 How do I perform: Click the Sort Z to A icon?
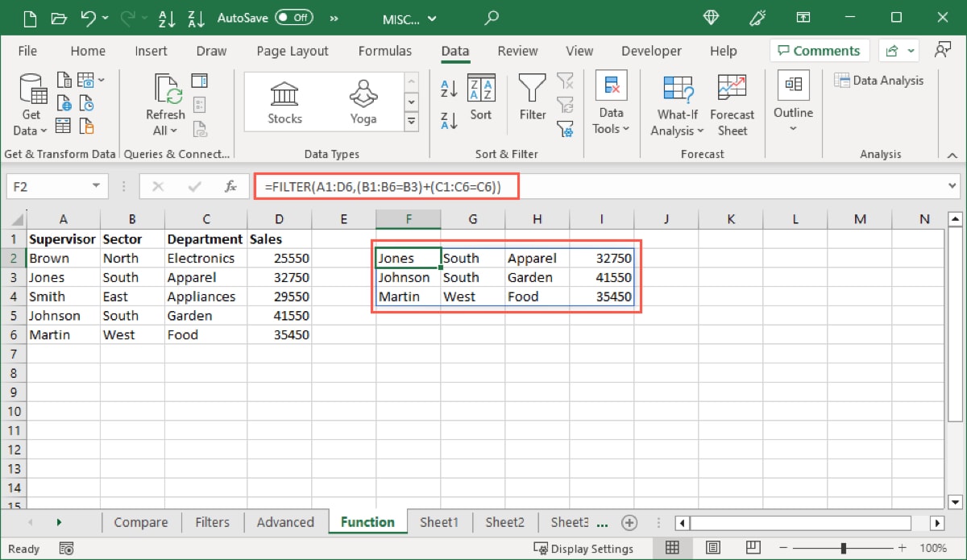coord(450,118)
